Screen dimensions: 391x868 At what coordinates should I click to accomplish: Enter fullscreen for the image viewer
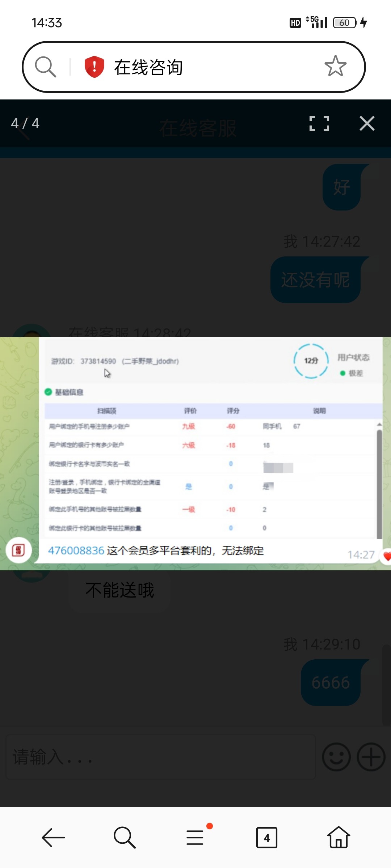click(319, 123)
